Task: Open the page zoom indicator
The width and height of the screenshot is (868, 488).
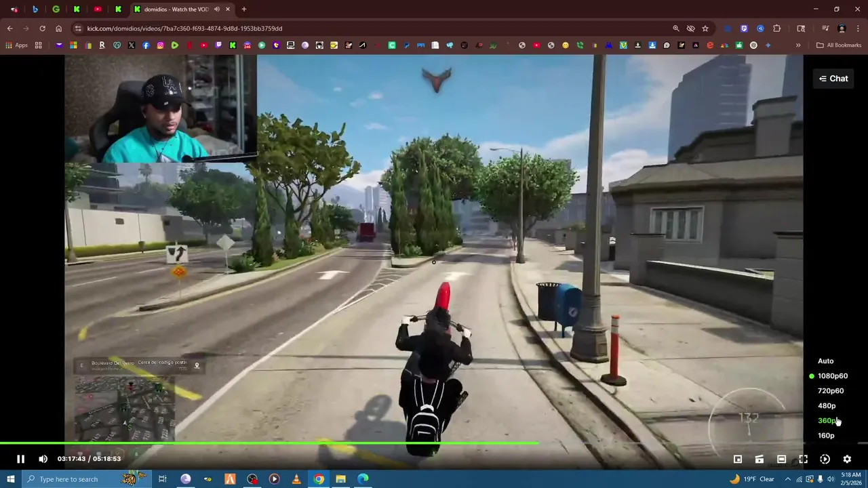Action: tap(676, 28)
